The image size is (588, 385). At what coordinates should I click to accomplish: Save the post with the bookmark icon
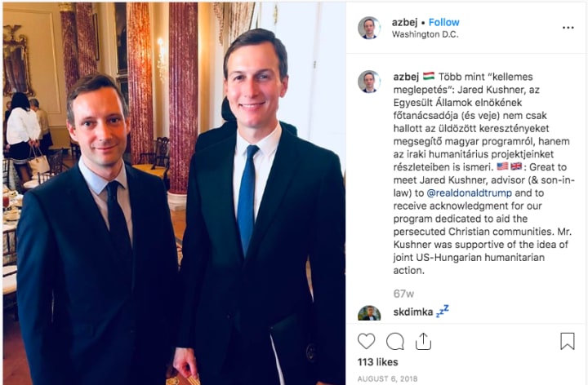[x=568, y=341]
